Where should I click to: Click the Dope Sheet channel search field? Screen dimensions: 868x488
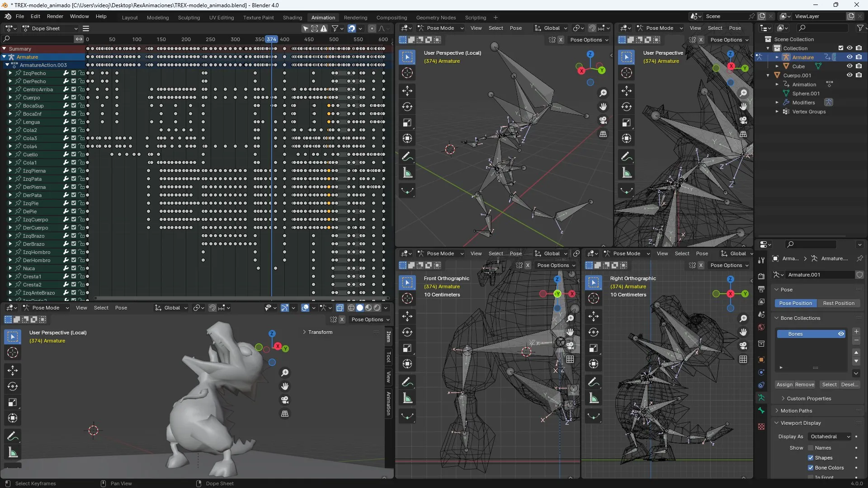(x=38, y=39)
